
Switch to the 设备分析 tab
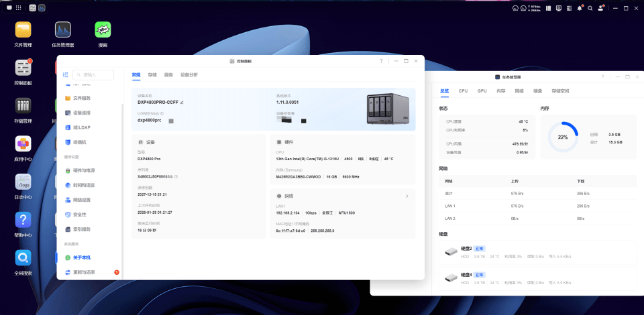189,75
